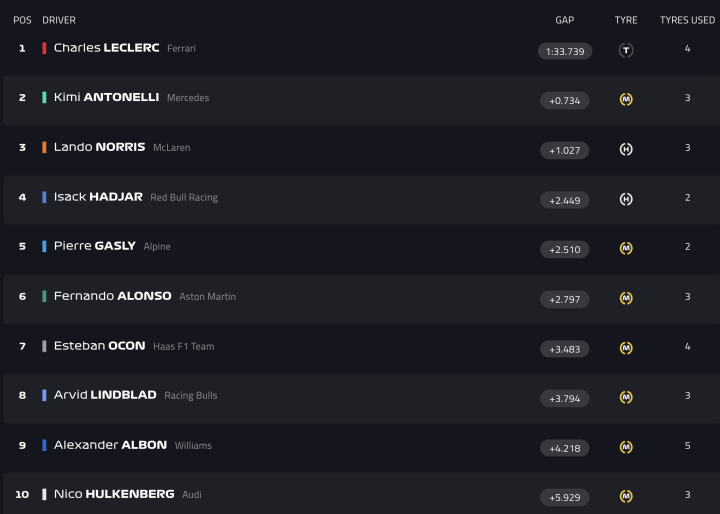Click Gasly's medium tyre icon
720x514 pixels.
[x=626, y=248]
